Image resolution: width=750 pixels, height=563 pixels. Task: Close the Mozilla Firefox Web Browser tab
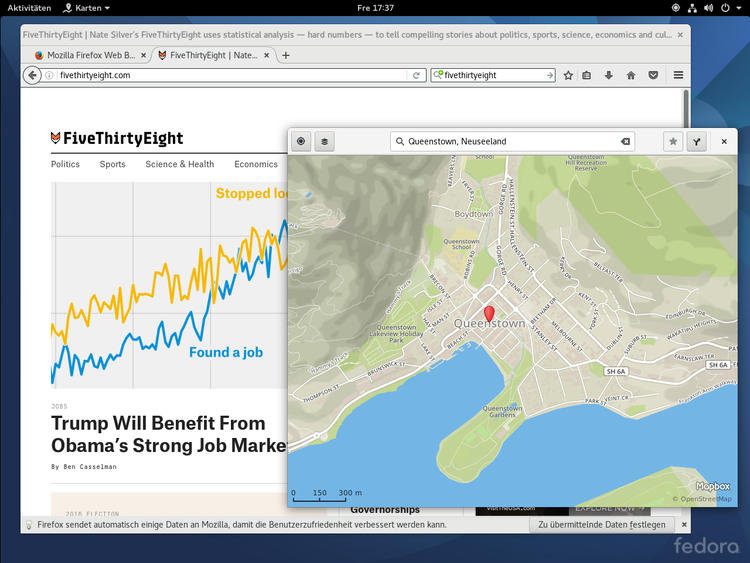(143, 55)
